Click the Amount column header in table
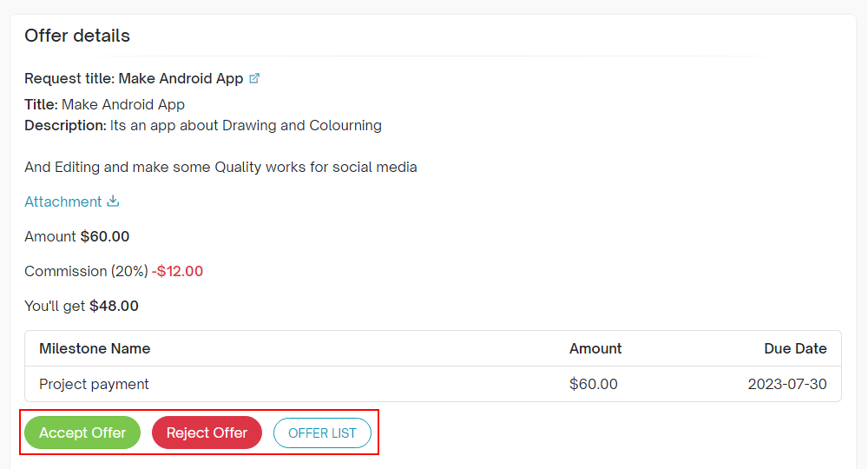The image size is (868, 469). point(595,348)
